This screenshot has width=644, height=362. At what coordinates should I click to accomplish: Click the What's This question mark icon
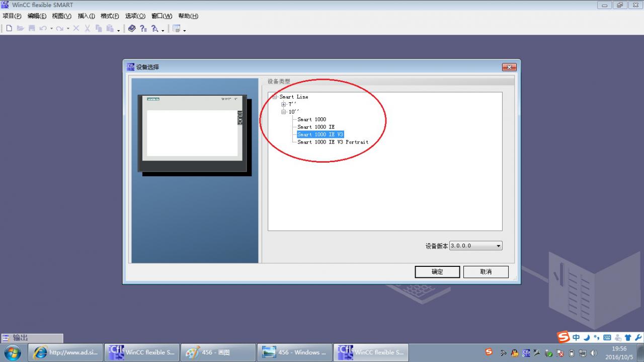(x=143, y=29)
